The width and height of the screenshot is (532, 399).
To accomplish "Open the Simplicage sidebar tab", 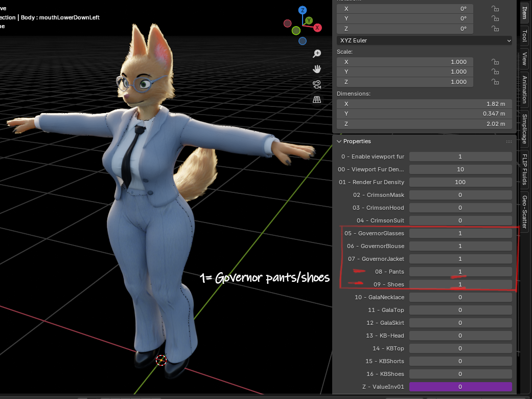I will pyautogui.click(x=524, y=129).
